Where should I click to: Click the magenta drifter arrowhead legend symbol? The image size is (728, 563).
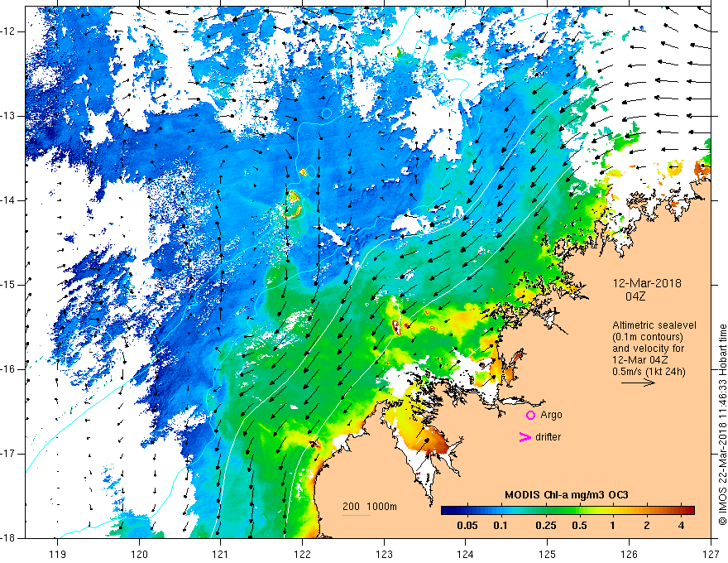(x=525, y=436)
